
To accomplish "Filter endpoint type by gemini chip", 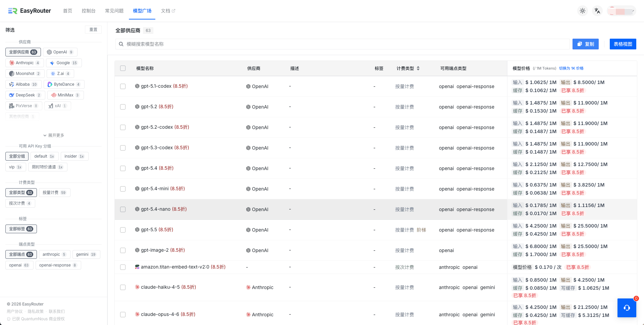I will 86,254.
